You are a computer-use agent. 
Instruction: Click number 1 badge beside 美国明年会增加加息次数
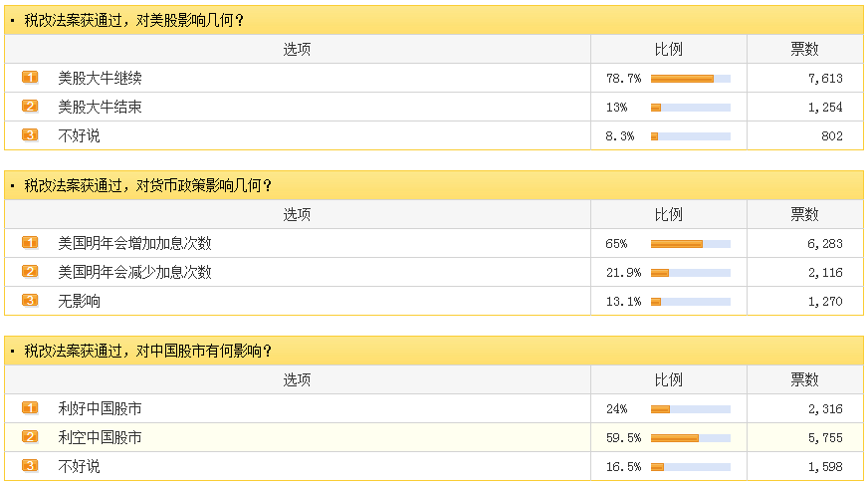coord(30,243)
